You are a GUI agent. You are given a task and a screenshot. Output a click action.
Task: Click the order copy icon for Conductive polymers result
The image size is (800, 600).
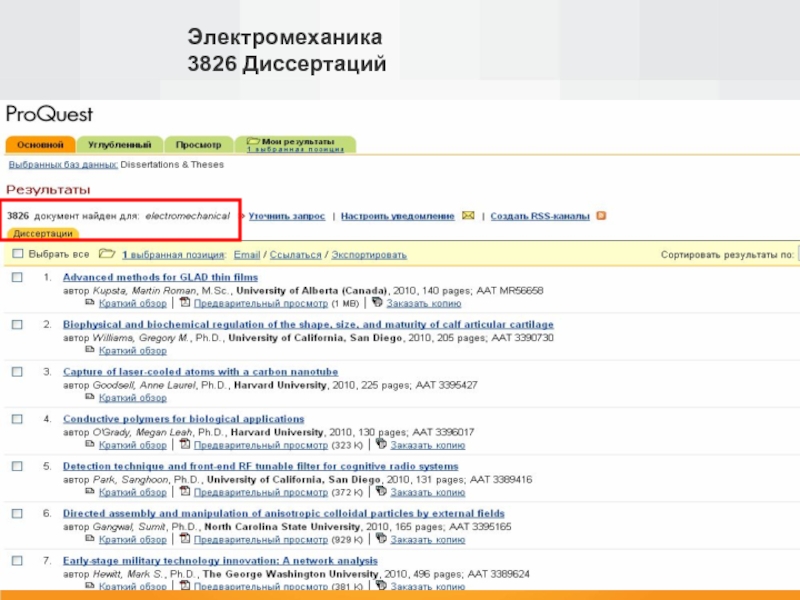pyautogui.click(x=380, y=445)
